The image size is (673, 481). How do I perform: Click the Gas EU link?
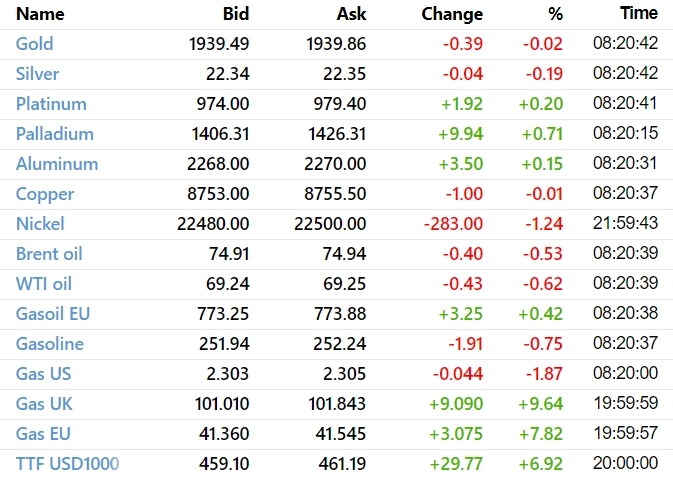43,434
